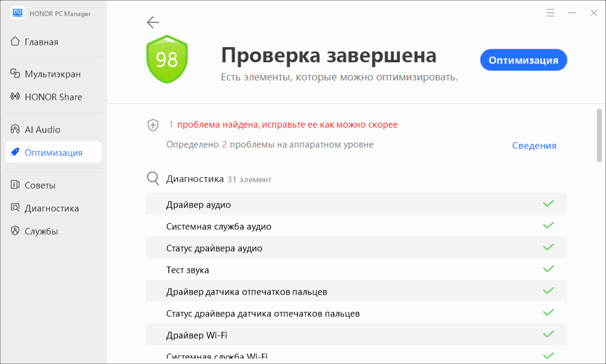Click the back arrow icon
The height and width of the screenshot is (364, 606).
[152, 22]
